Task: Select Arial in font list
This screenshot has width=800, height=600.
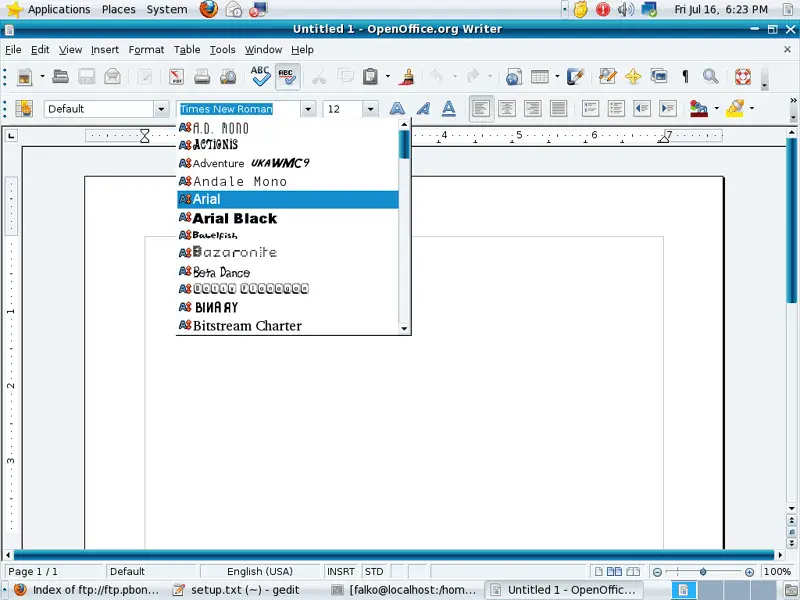Action: pos(288,199)
